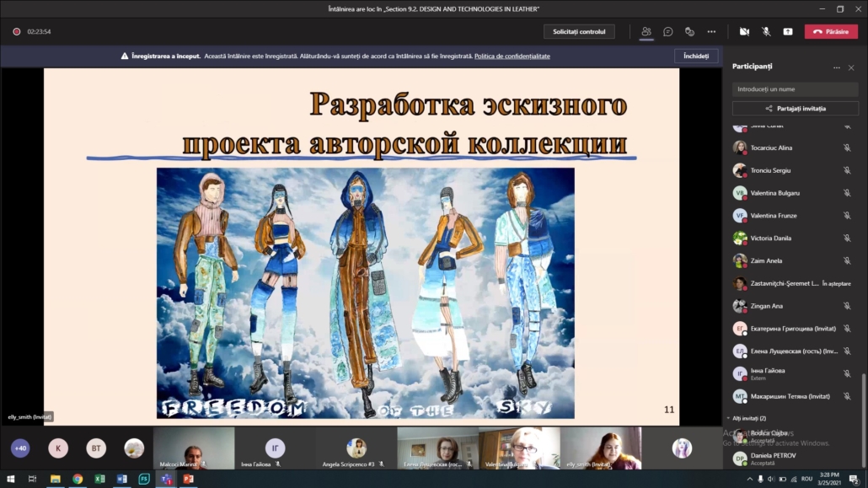Open the meeting chat icon
The width and height of the screenshot is (868, 488).
[x=668, y=31]
